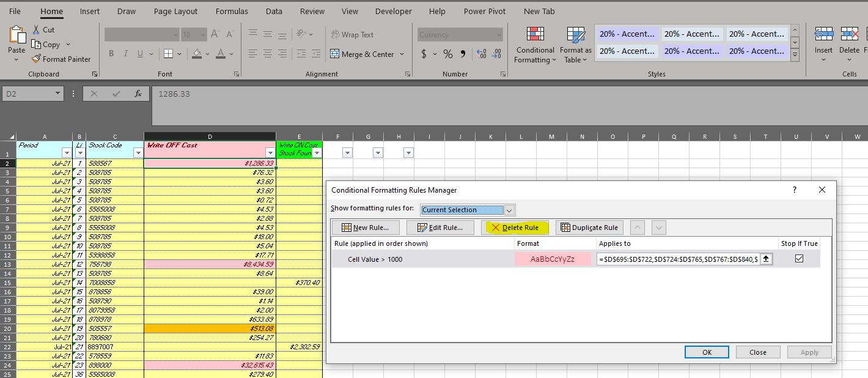The height and width of the screenshot is (378, 868).
Task: Open the Write OFF Cost filter dropdown
Action: [270, 152]
